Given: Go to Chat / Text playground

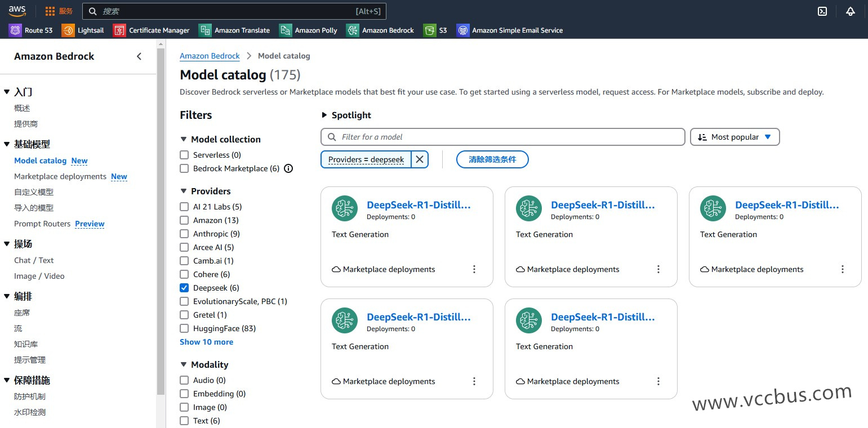Looking at the screenshot, I should [34, 260].
